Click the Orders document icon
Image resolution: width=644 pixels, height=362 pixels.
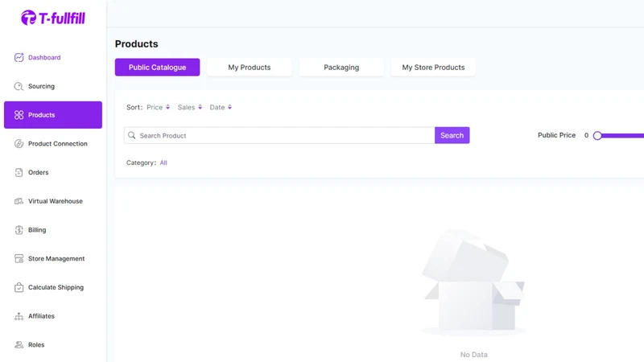tap(19, 172)
